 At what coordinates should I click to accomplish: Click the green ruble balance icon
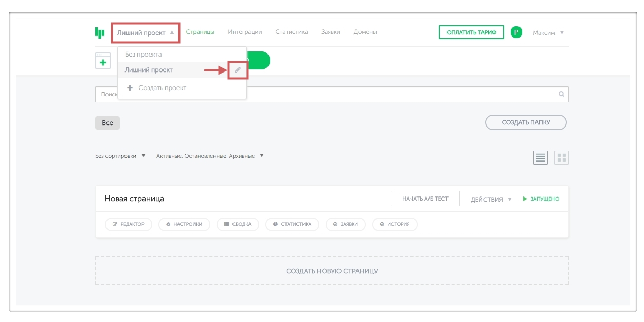click(x=516, y=32)
